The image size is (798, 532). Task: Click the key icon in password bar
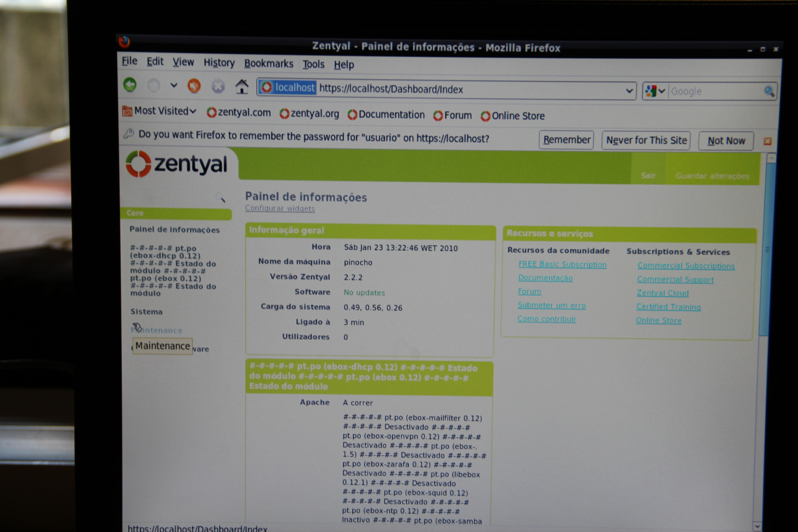click(129, 133)
